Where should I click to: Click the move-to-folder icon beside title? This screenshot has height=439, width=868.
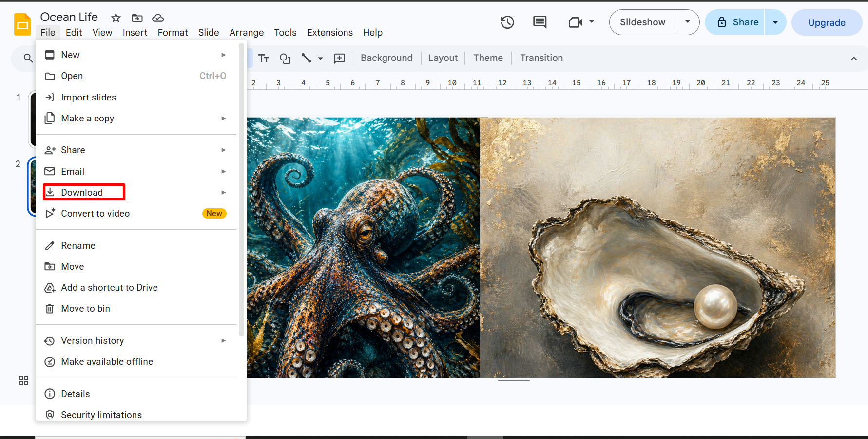tap(137, 18)
